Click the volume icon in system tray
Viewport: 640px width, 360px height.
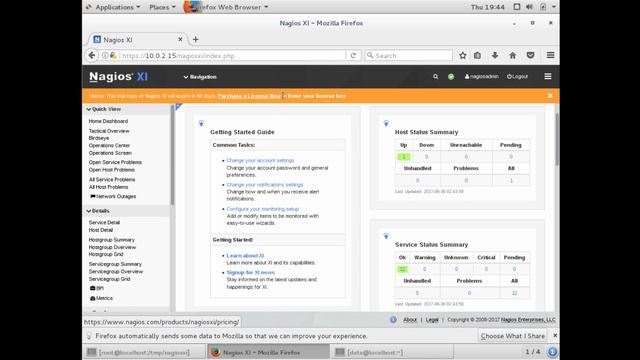tap(529, 7)
